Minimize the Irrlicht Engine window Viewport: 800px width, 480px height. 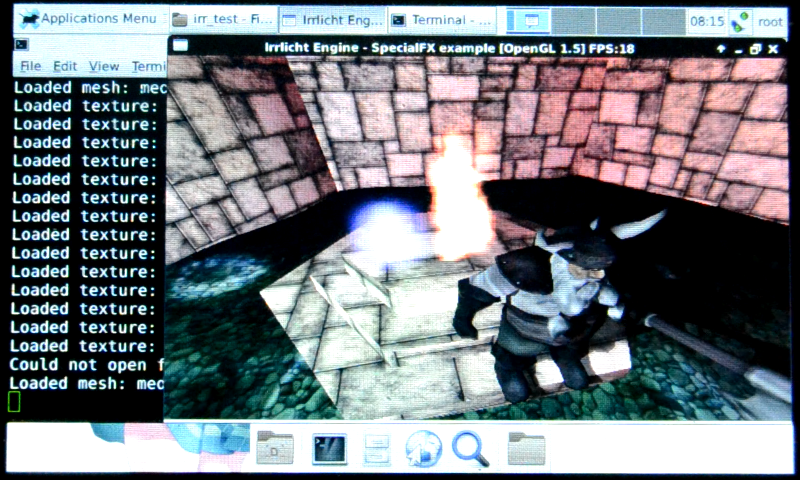738,49
